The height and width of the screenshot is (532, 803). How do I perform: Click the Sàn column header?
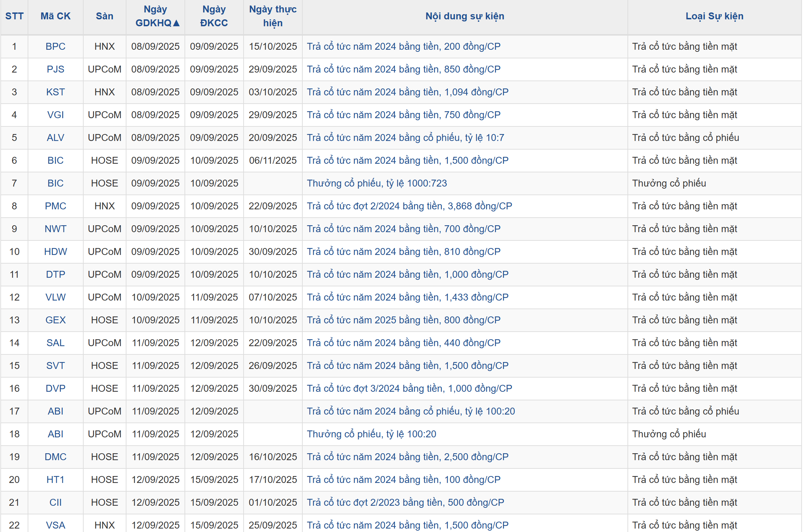[x=104, y=16]
